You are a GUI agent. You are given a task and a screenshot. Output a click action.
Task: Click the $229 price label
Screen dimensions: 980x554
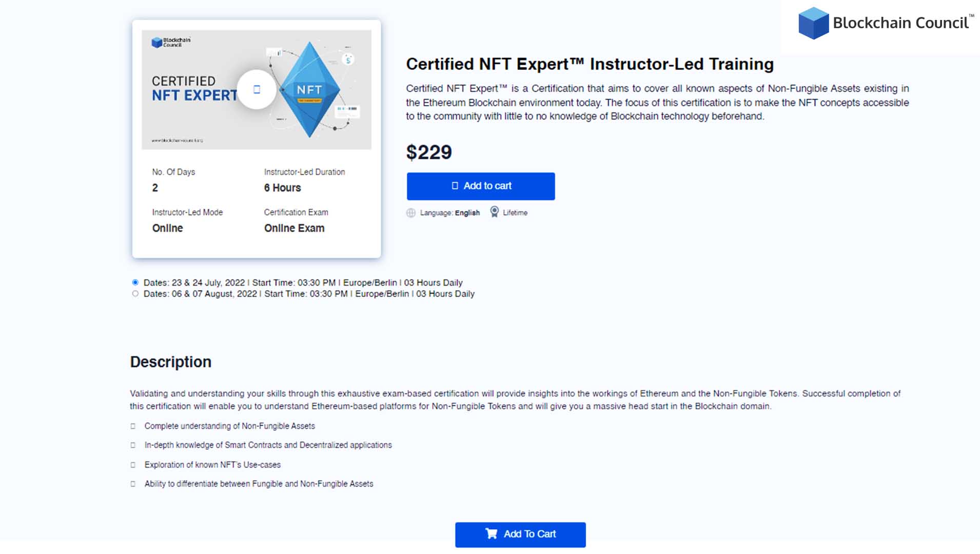coord(429,152)
